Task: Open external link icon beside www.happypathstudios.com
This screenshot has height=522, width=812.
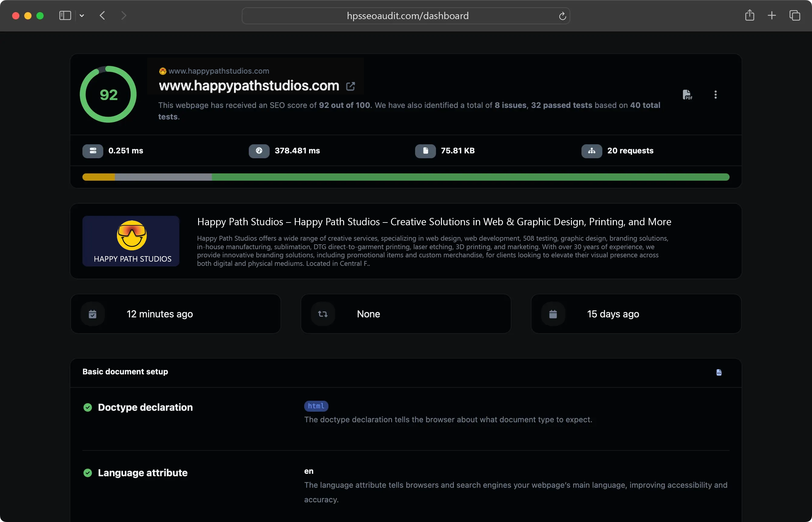Action: pos(350,86)
